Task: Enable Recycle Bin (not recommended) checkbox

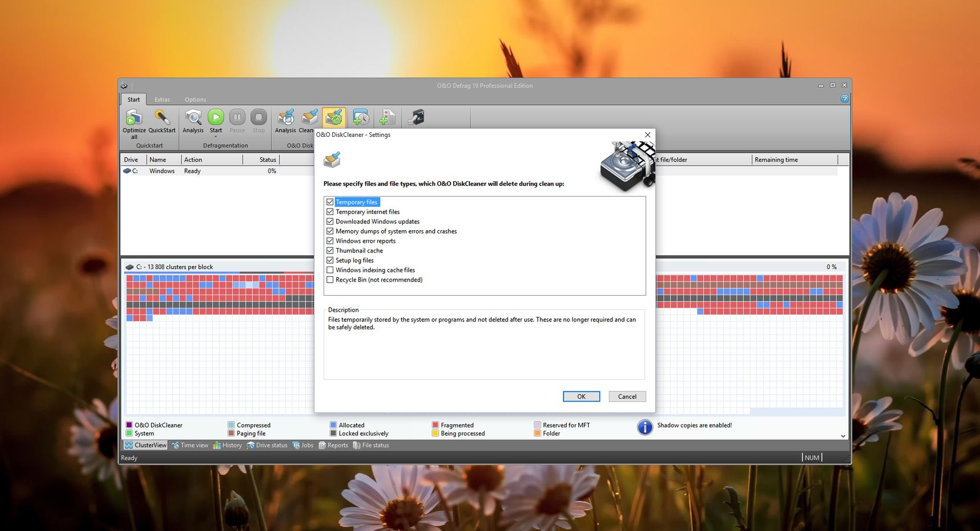Action: coord(330,279)
